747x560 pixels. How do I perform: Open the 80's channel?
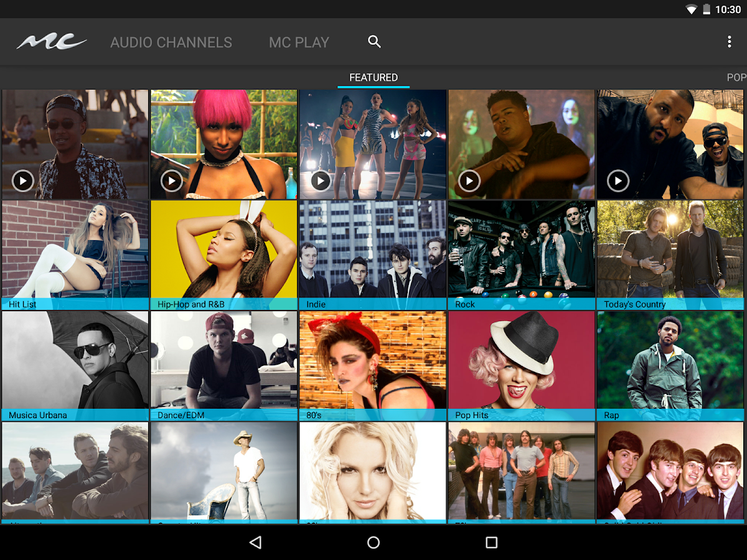[372, 364]
